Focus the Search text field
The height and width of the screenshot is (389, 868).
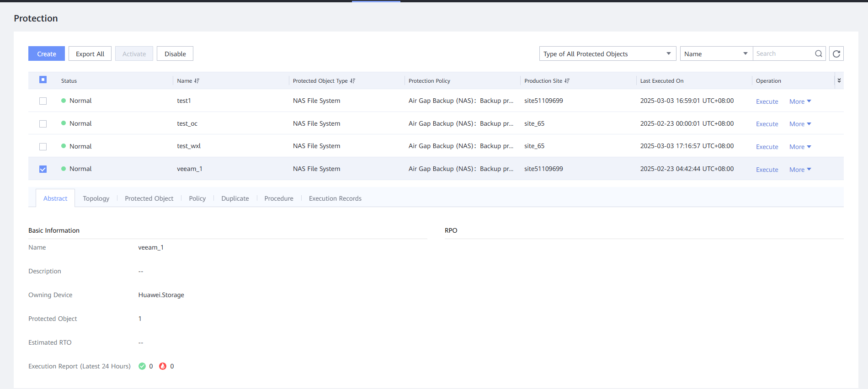(x=783, y=54)
